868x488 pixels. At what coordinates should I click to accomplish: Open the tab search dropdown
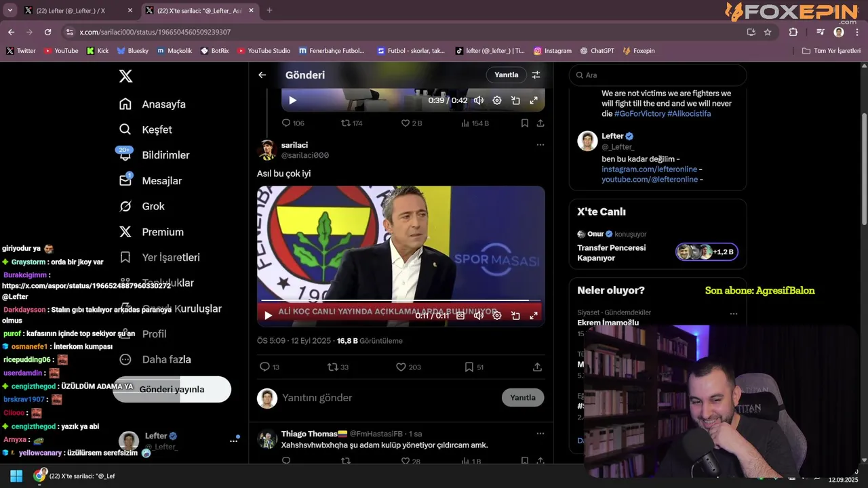9,10
